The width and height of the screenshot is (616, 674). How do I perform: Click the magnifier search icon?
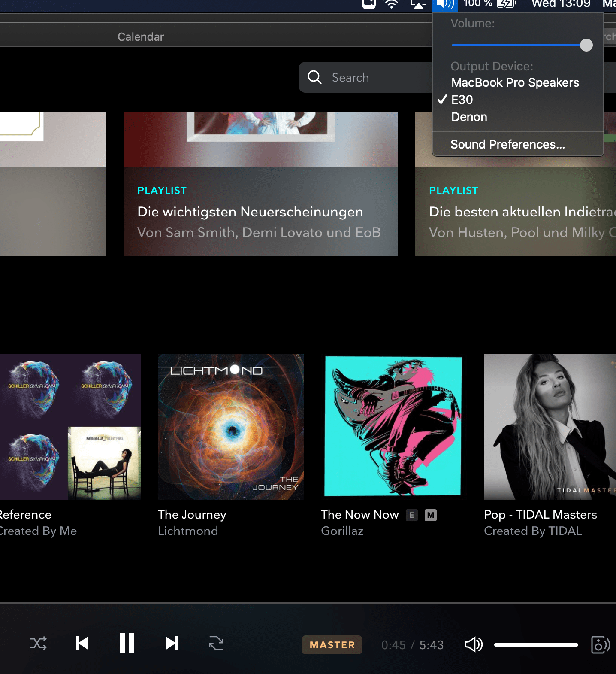315,77
